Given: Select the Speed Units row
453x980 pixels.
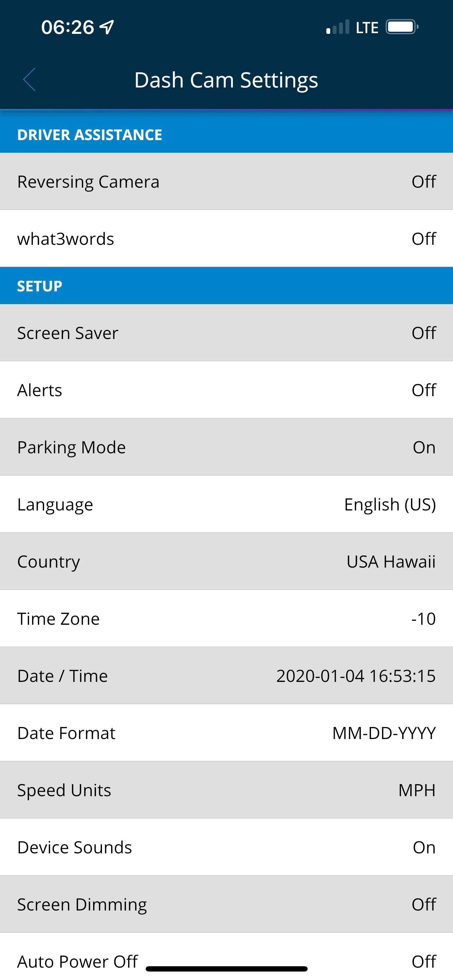Looking at the screenshot, I should pos(226,790).
